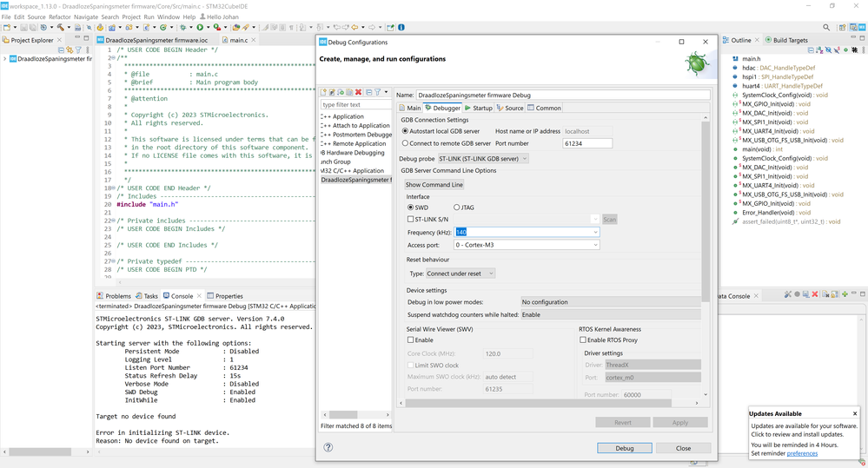This screenshot has height=468, width=868.
Task: Select Connect to remote GDB server option
Action: pos(406,143)
